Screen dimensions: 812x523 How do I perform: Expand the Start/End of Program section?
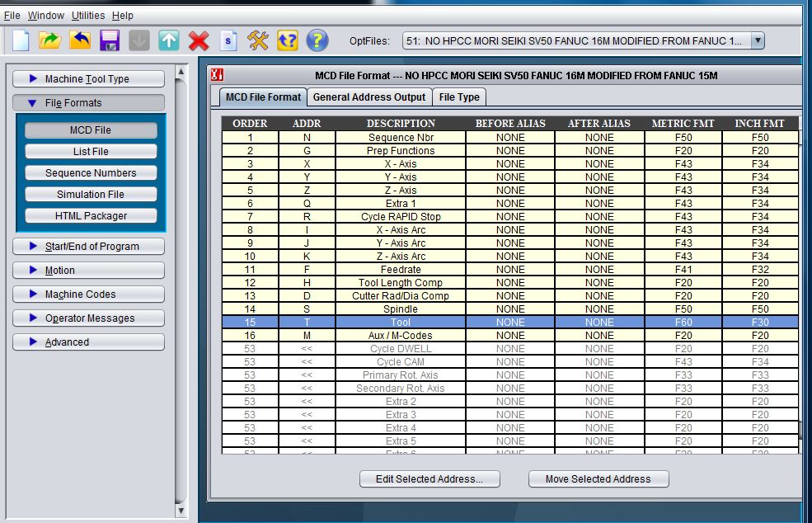[88, 246]
